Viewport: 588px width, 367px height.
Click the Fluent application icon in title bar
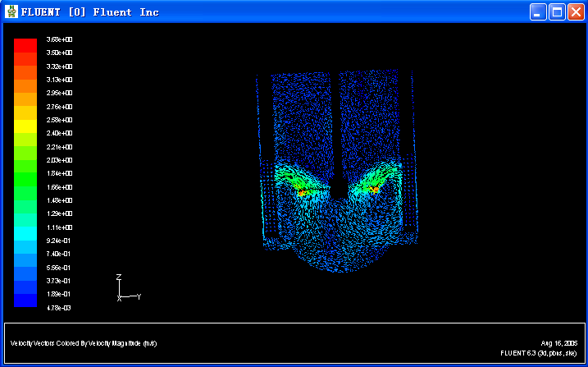(x=11, y=11)
